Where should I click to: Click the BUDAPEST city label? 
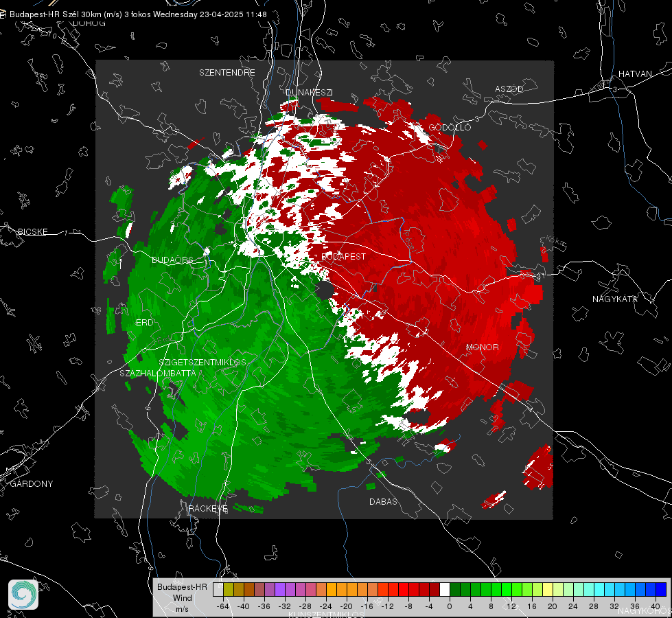[344, 256]
